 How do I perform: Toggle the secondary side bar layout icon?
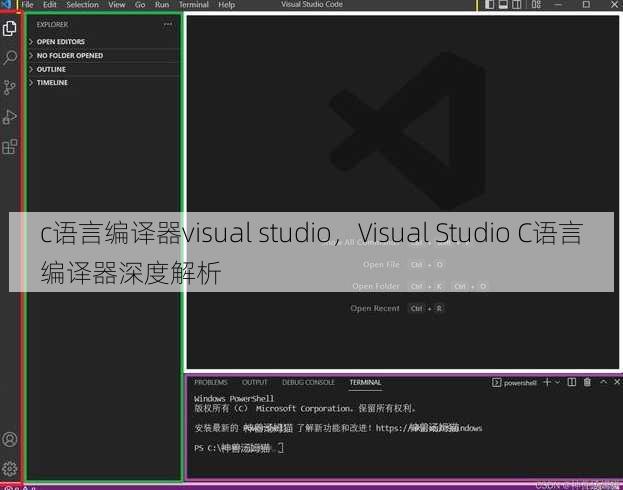517,4
